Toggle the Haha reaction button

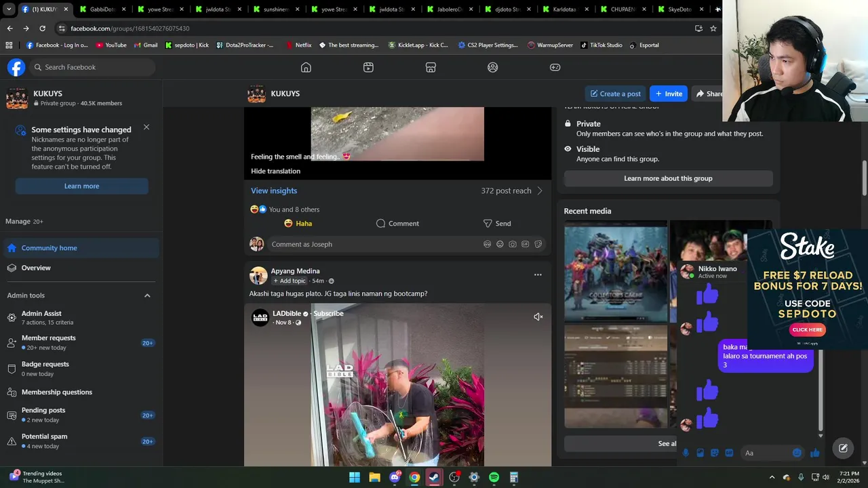pyautogui.click(x=298, y=223)
